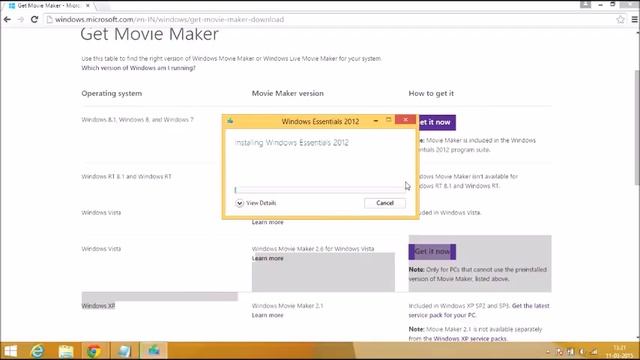
Task: Open 'Windows XP service packs' link
Action: pos(470,338)
